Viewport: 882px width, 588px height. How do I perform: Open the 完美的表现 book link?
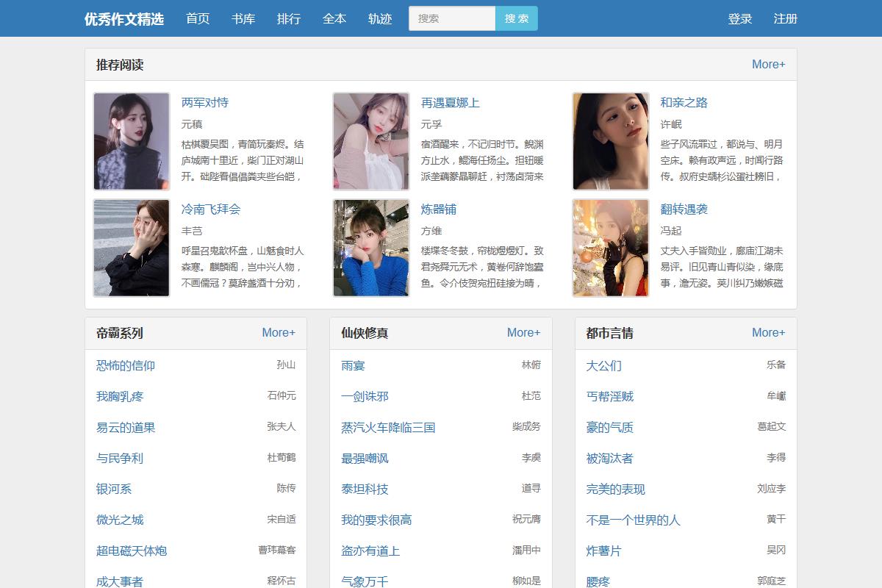pyautogui.click(x=615, y=489)
